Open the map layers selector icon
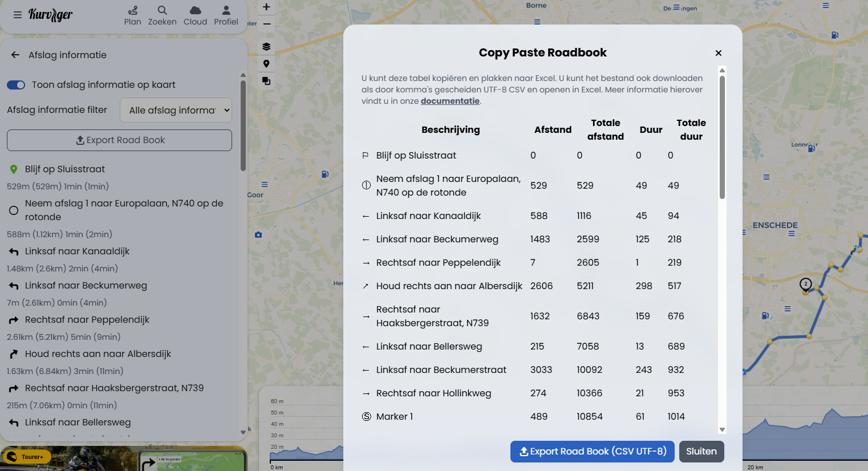The height and width of the screenshot is (471, 868). tap(266, 47)
